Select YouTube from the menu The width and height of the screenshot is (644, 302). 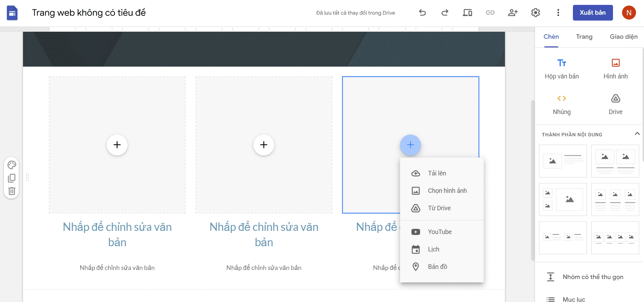coord(442,232)
